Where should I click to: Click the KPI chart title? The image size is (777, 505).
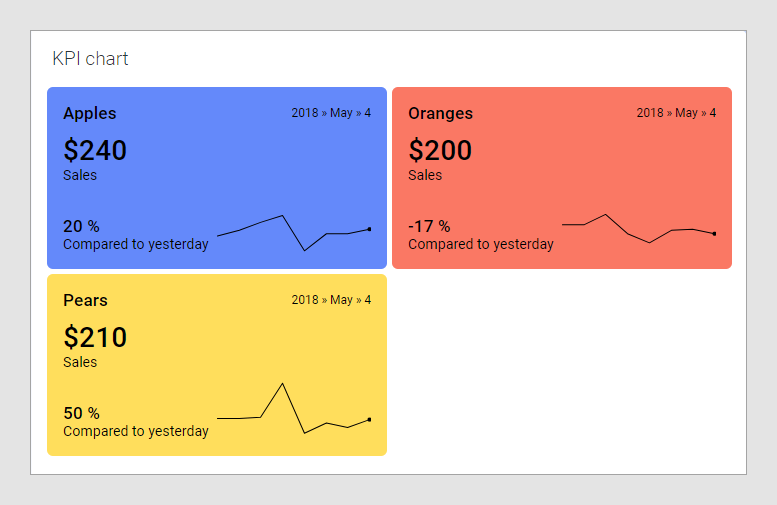(x=90, y=59)
